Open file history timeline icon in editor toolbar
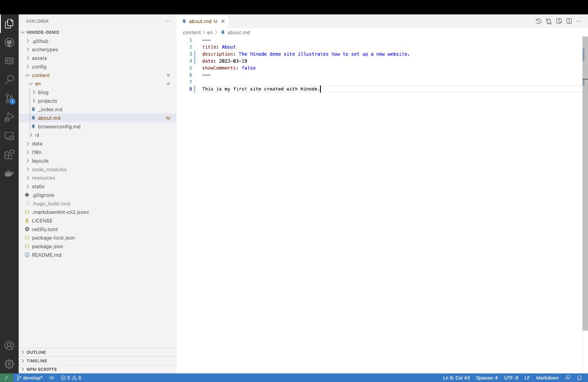 pos(538,21)
